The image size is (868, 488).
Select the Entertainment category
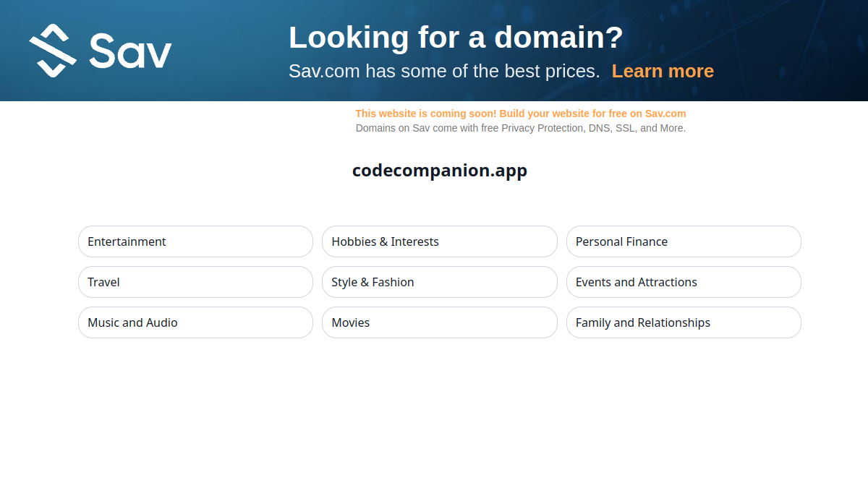point(195,241)
